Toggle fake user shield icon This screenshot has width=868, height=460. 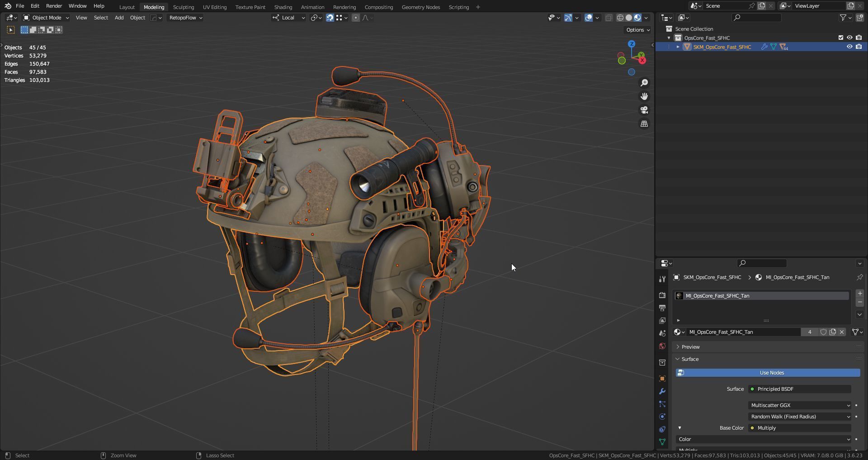coord(823,332)
